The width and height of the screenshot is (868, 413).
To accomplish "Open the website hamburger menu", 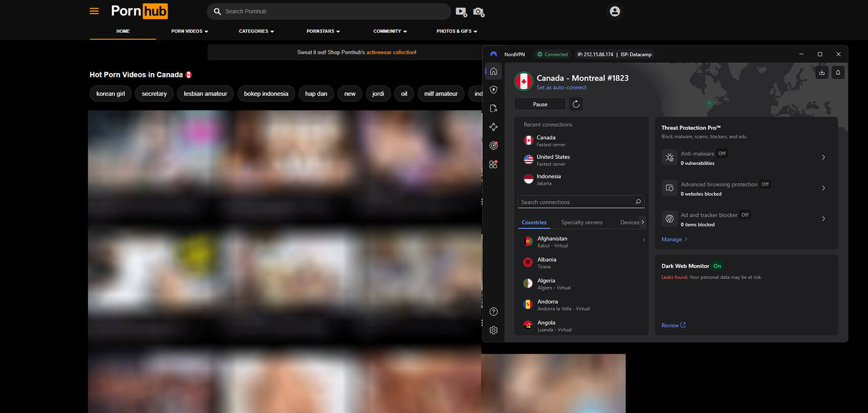I will tap(94, 11).
